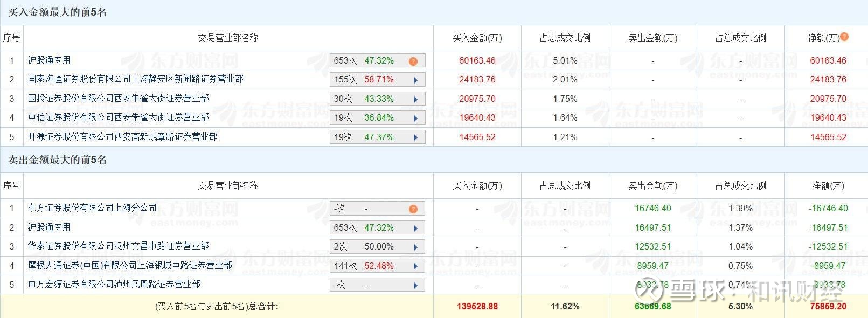
Task: Click 沪股通专用 in the buy top-5 list
Action: (49, 60)
